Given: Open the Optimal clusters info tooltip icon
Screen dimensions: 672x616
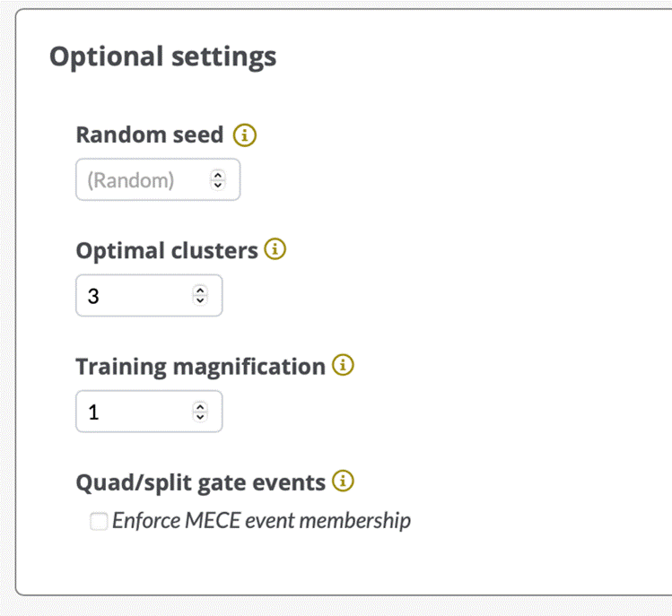Looking at the screenshot, I should click(x=275, y=250).
